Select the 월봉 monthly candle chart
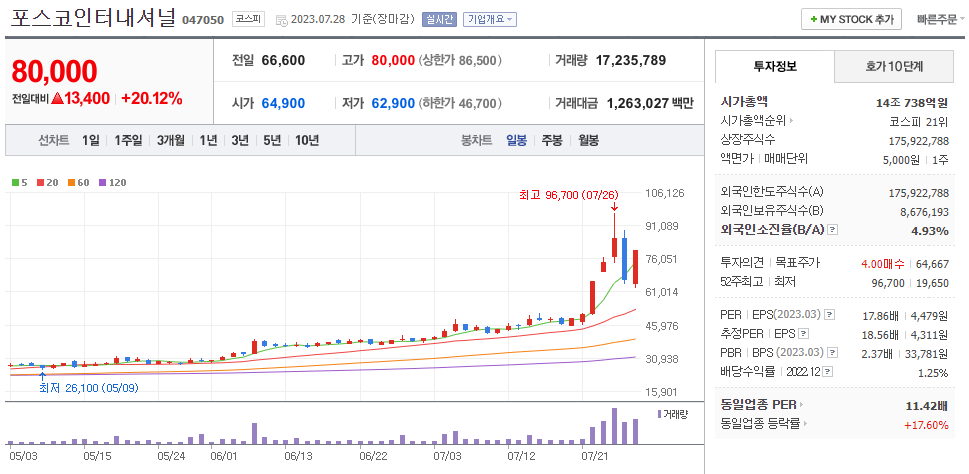Screen dimensions: 969x474 [x=588, y=140]
